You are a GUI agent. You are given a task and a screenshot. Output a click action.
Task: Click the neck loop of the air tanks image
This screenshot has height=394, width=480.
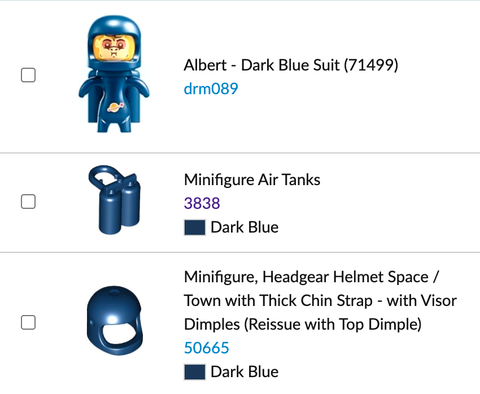[102, 175]
